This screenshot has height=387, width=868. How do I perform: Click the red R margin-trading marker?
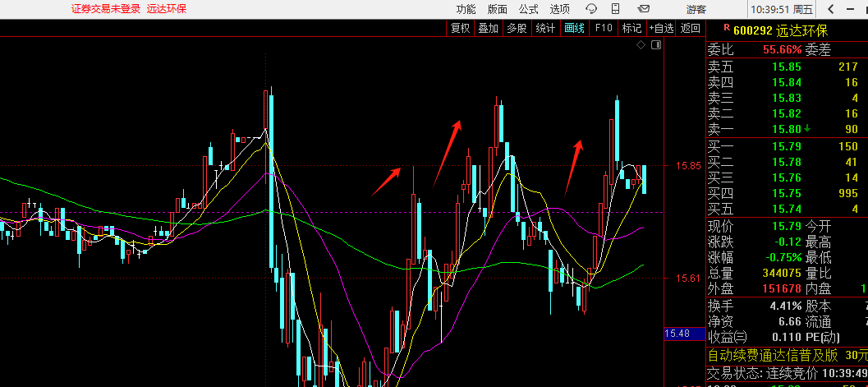pyautogui.click(x=726, y=27)
